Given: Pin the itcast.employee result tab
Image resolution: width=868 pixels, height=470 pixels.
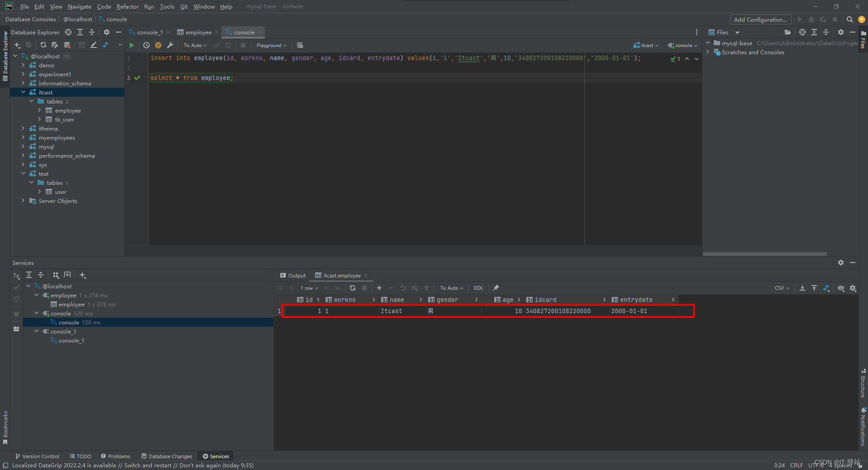Looking at the screenshot, I should click(495, 288).
